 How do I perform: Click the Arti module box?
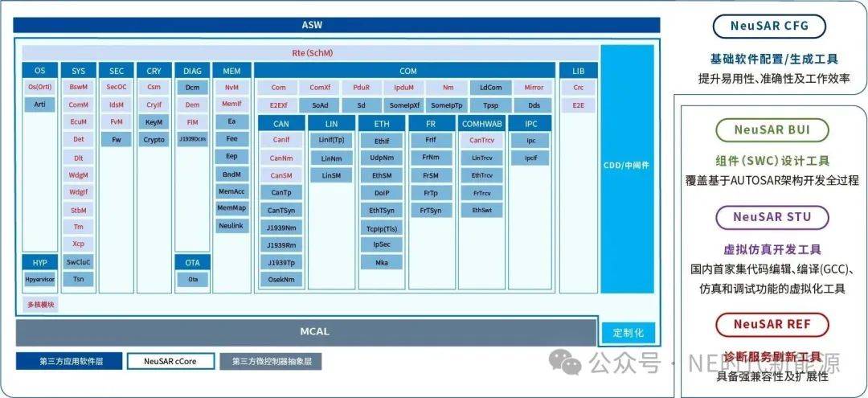pos(40,104)
